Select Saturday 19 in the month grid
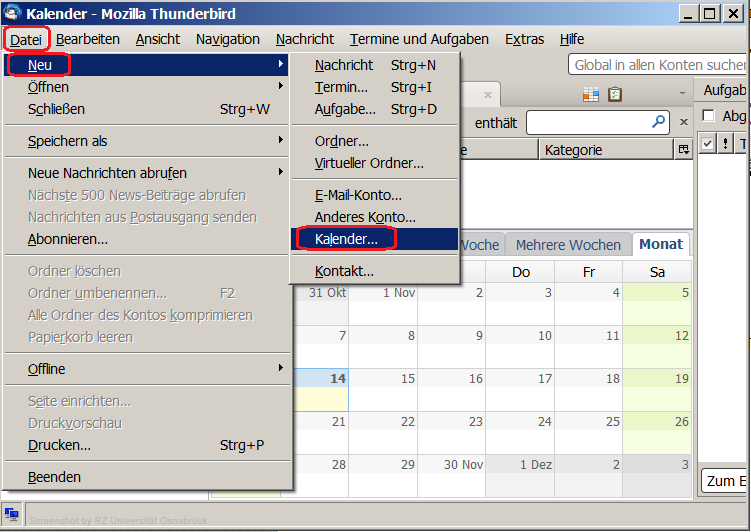The image size is (751, 532). (x=657, y=390)
